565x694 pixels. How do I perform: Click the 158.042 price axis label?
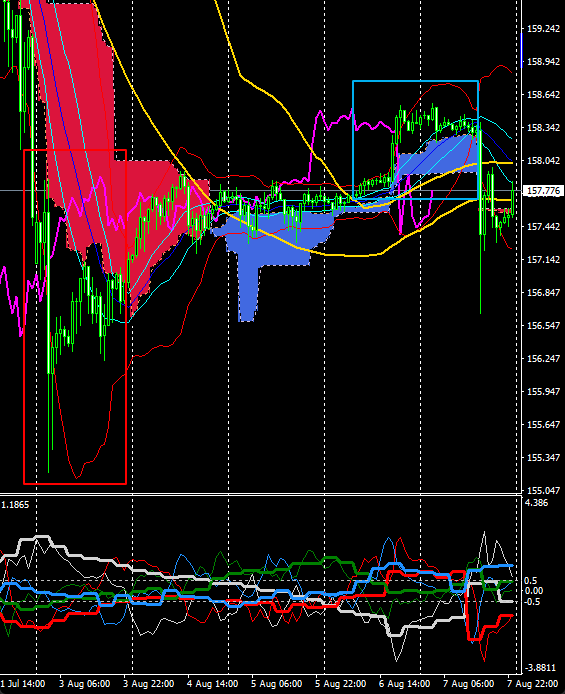pos(543,161)
